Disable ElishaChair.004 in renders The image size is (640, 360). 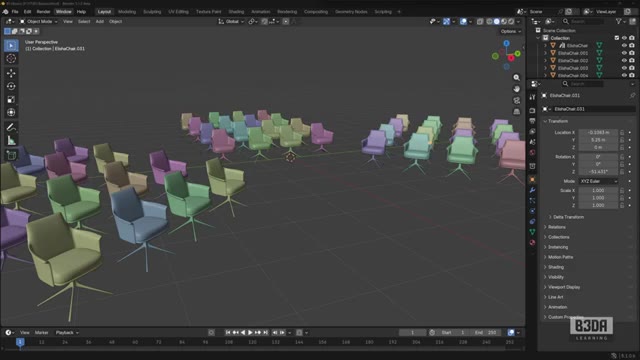(632, 75)
